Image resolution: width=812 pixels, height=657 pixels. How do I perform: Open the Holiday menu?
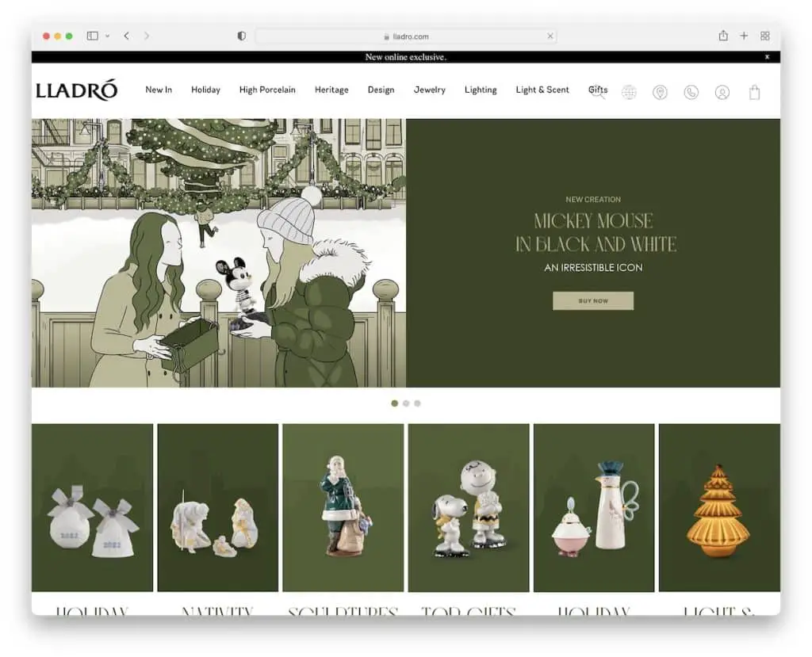coord(205,90)
